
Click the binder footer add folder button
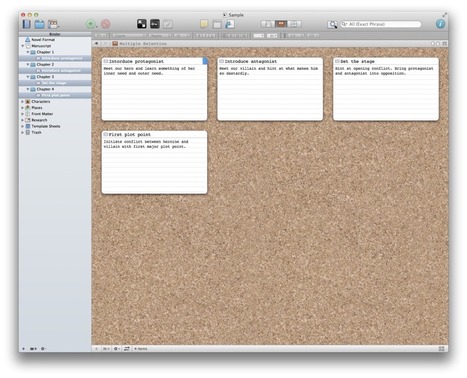coord(33,349)
